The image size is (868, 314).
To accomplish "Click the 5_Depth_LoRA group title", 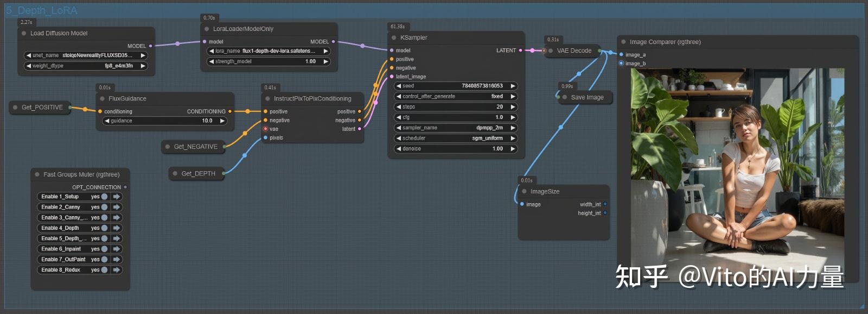I will 42,10.
